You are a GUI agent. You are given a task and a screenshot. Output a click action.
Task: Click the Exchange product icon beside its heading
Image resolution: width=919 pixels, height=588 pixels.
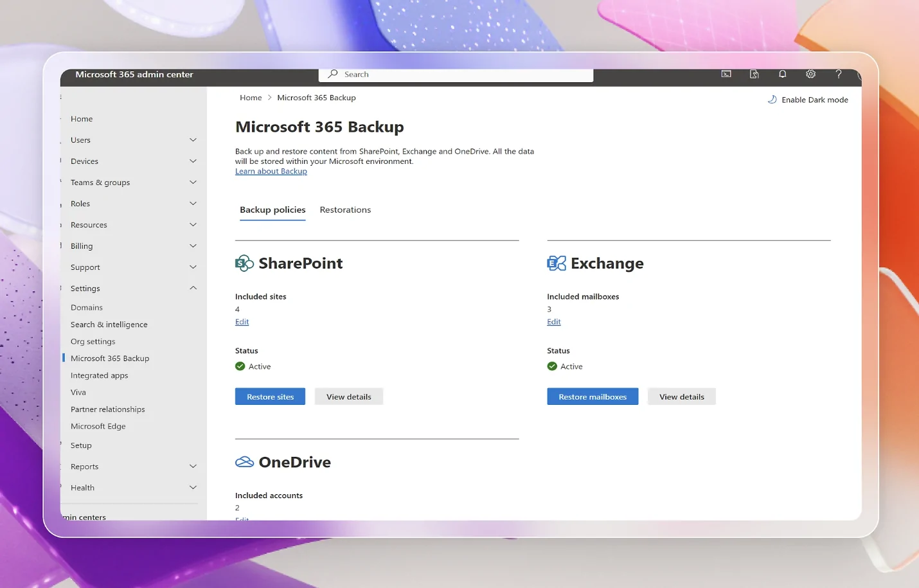[x=557, y=263]
